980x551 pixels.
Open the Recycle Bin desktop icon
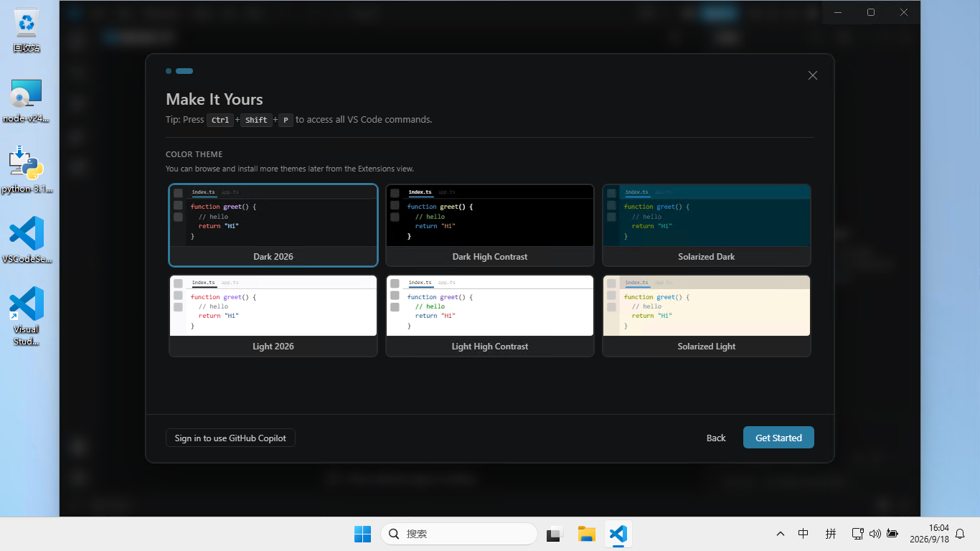pyautogui.click(x=27, y=31)
